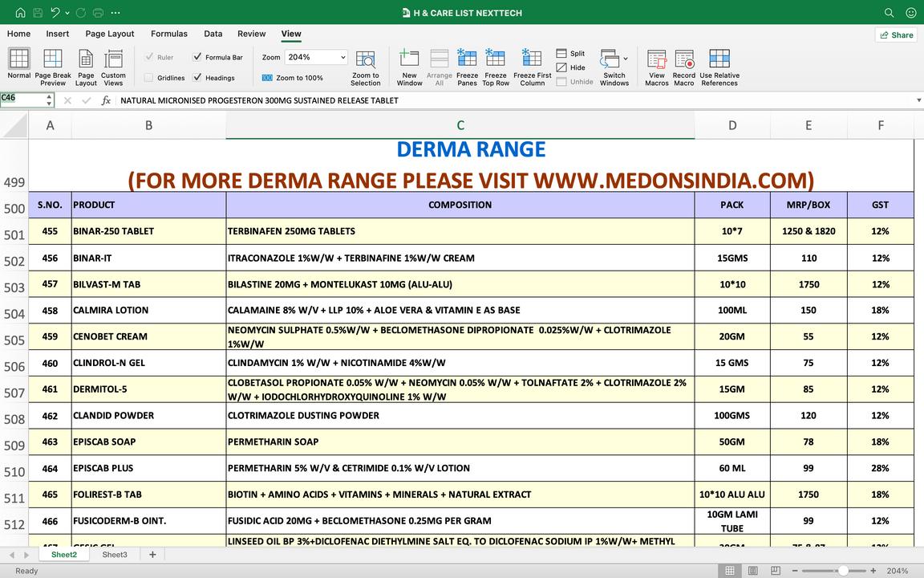Add a new sheet with plus button
Screen dimensions: 924x578
click(152, 555)
